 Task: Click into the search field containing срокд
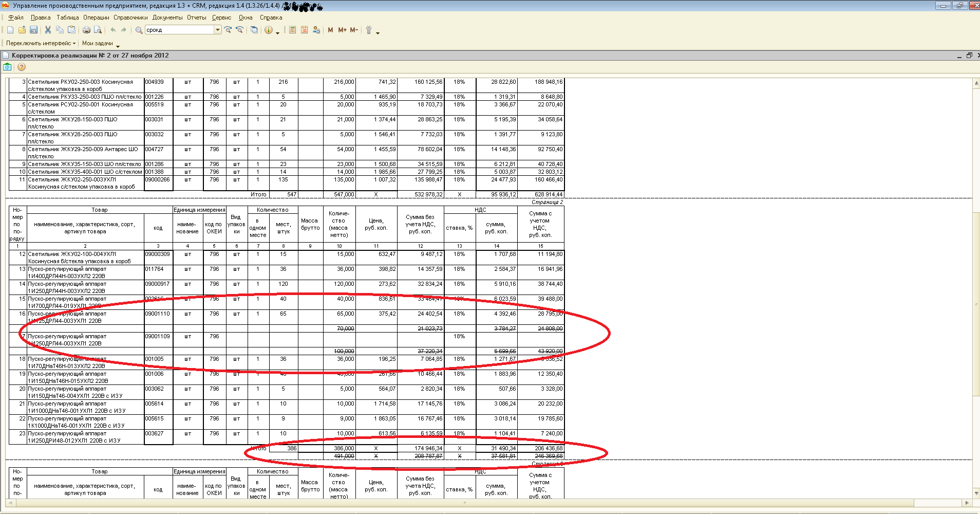coord(179,30)
